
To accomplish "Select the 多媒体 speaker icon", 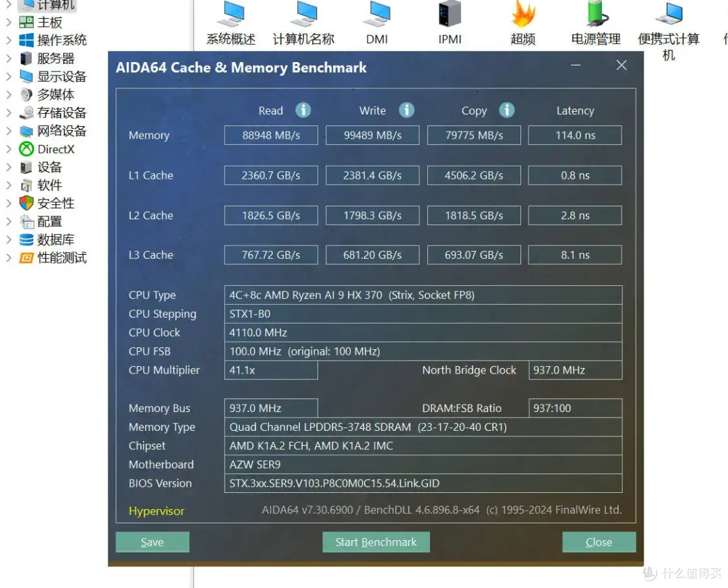I will [x=26, y=94].
